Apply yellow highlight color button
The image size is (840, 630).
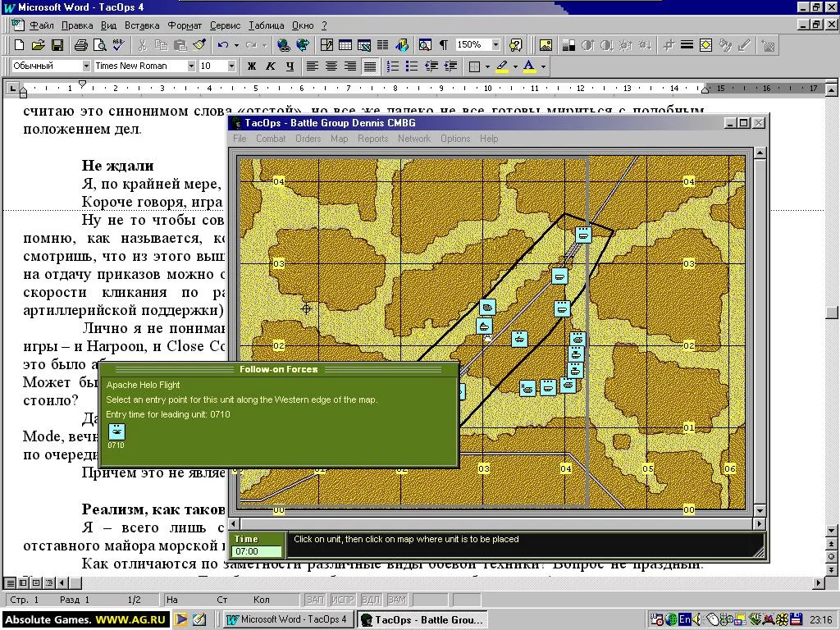[x=502, y=66]
